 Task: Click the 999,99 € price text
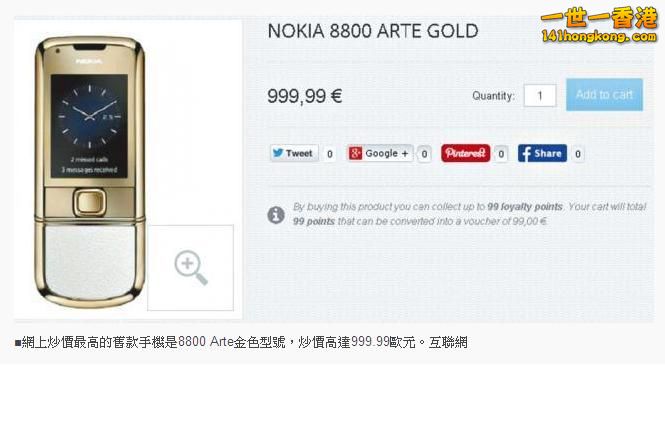[x=305, y=96]
